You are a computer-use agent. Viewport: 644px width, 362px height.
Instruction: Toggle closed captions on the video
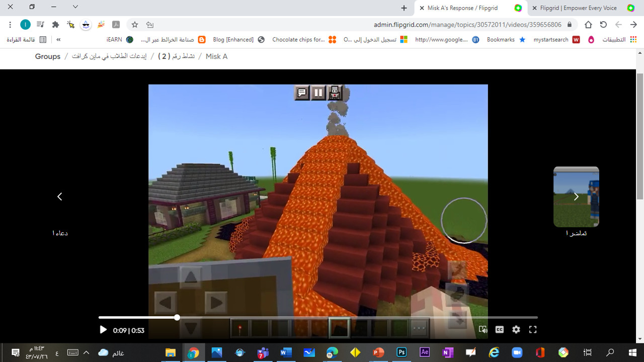(x=500, y=330)
